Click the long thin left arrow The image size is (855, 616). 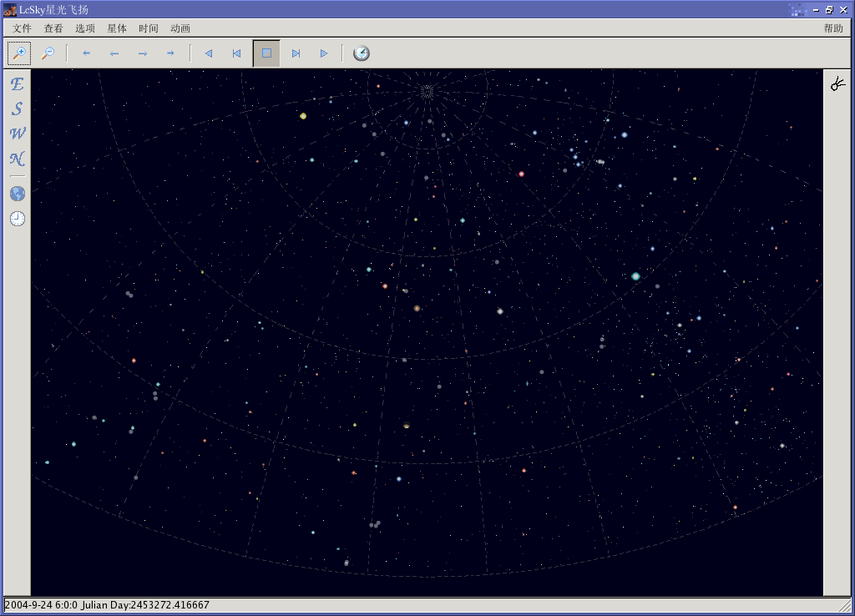click(114, 53)
